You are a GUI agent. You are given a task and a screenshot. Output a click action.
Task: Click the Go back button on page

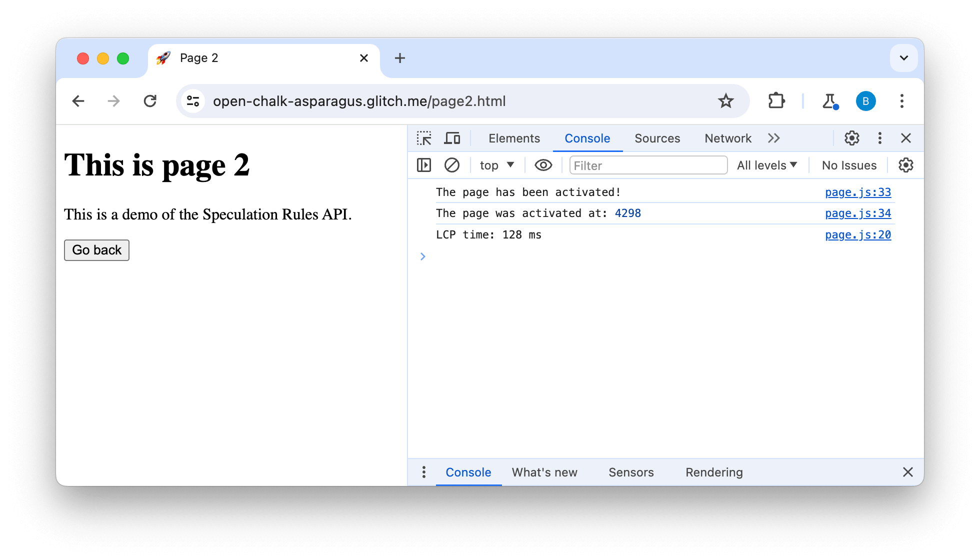click(x=96, y=249)
